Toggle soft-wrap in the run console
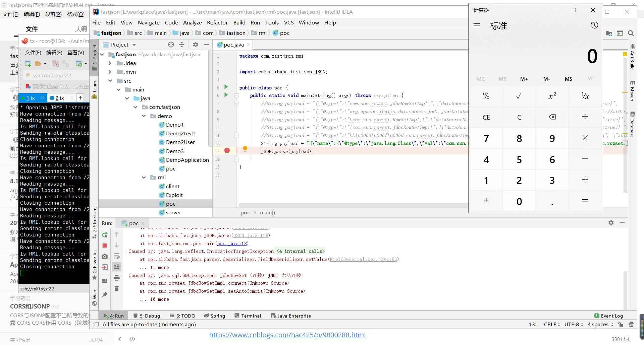 117,256
